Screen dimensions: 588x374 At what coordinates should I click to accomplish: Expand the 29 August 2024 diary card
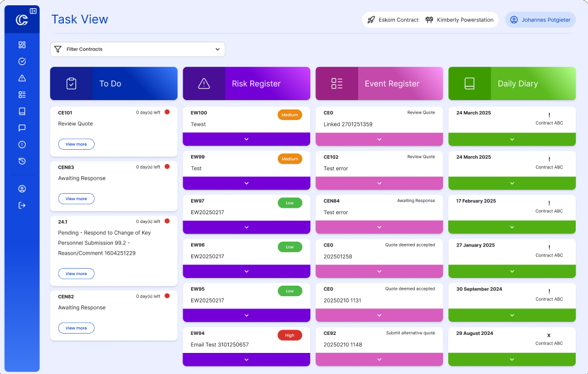coord(512,359)
